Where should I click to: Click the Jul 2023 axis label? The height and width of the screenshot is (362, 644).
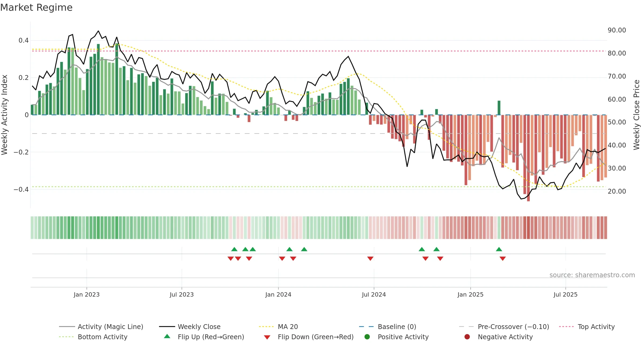tap(182, 294)
